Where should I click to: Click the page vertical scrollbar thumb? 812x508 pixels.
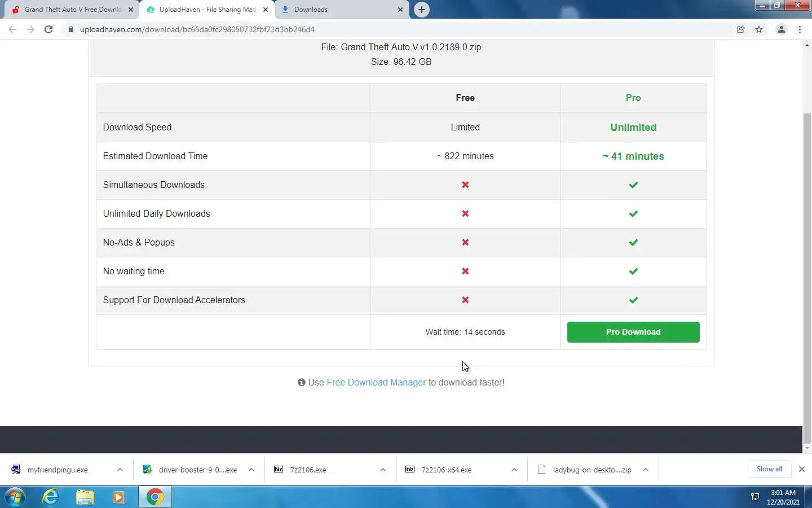click(807, 278)
